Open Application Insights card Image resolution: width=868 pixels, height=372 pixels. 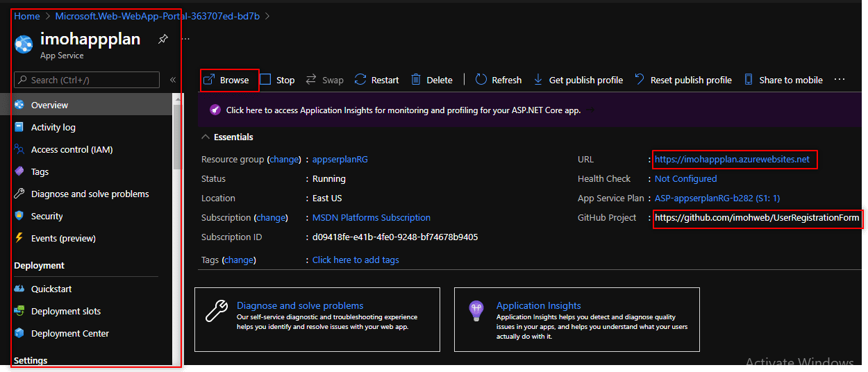tap(577, 319)
